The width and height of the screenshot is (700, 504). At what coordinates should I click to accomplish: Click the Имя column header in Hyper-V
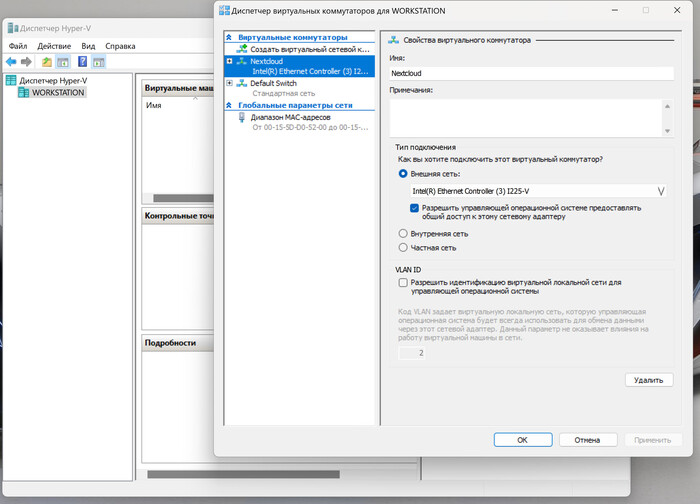pyautogui.click(x=154, y=105)
